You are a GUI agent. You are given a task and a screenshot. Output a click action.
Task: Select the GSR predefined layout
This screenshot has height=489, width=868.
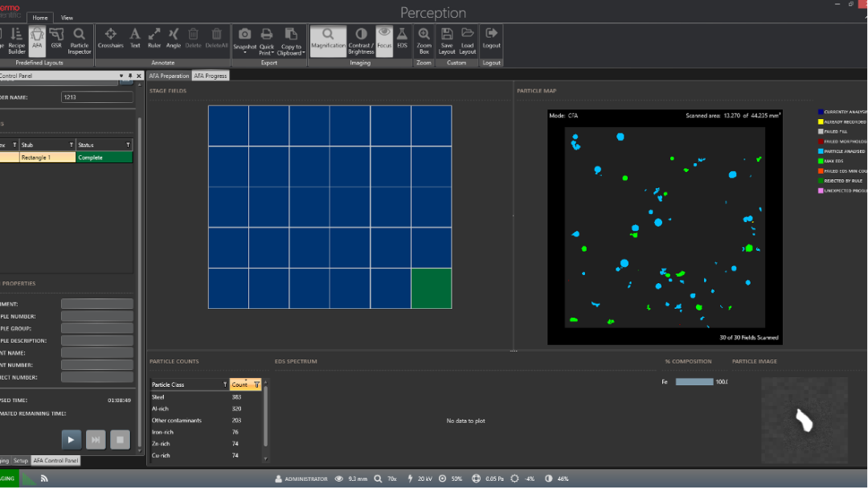pos(56,39)
